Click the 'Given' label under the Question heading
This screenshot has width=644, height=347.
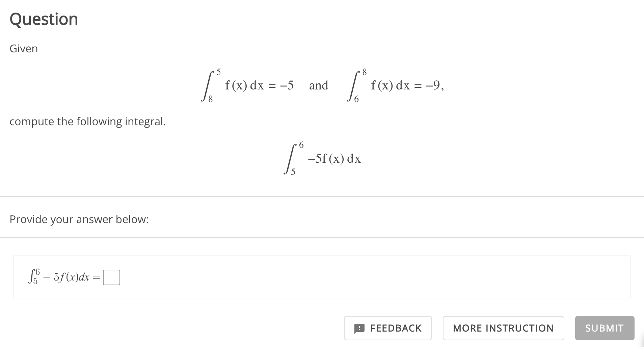tap(23, 48)
